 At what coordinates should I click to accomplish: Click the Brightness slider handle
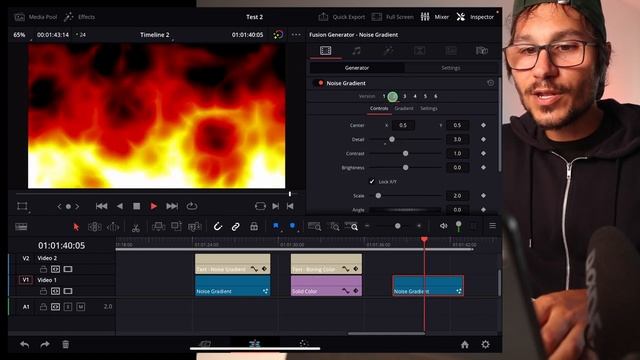click(405, 167)
